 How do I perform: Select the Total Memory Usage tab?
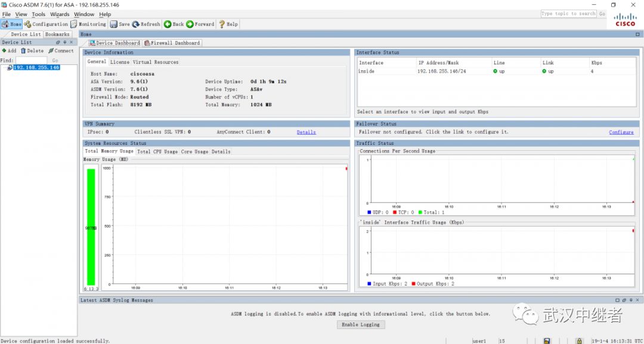(109, 151)
